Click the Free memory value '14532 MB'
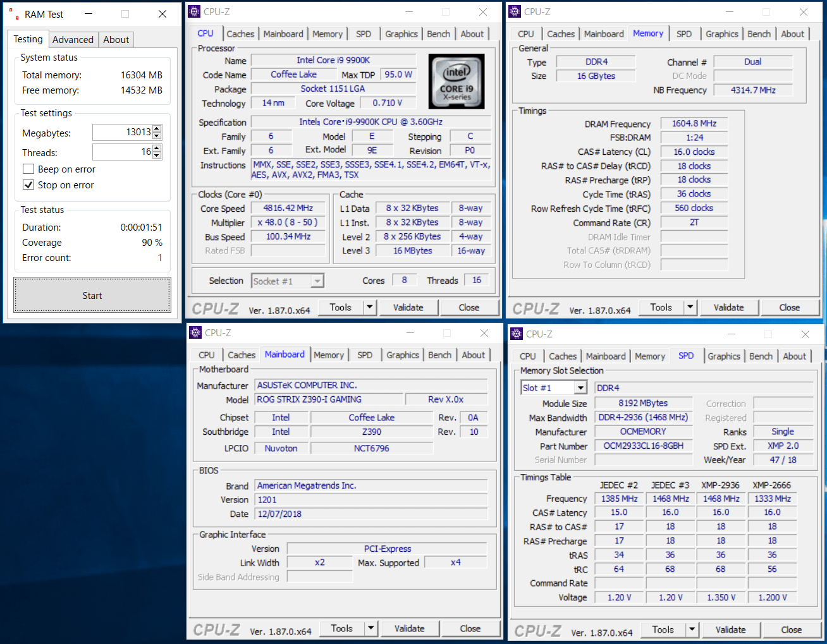Viewport: 827px width, 644px height. 142,90
